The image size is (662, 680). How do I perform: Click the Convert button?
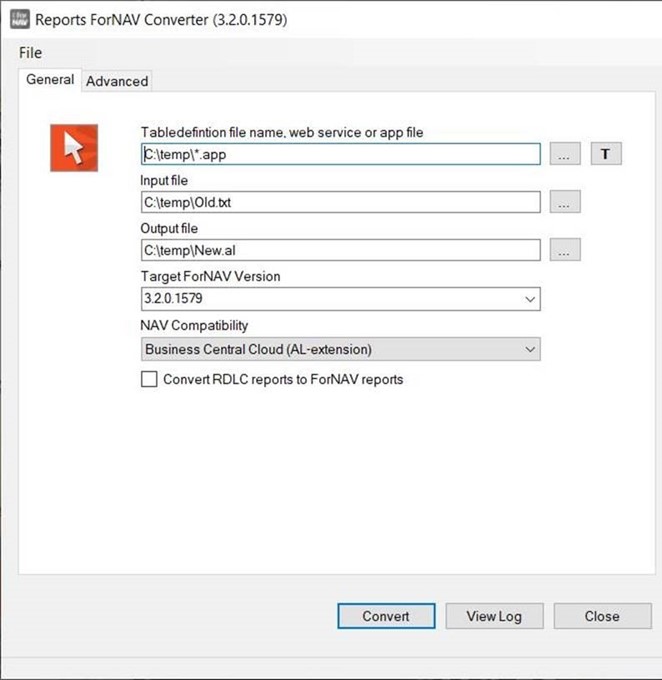coord(386,616)
